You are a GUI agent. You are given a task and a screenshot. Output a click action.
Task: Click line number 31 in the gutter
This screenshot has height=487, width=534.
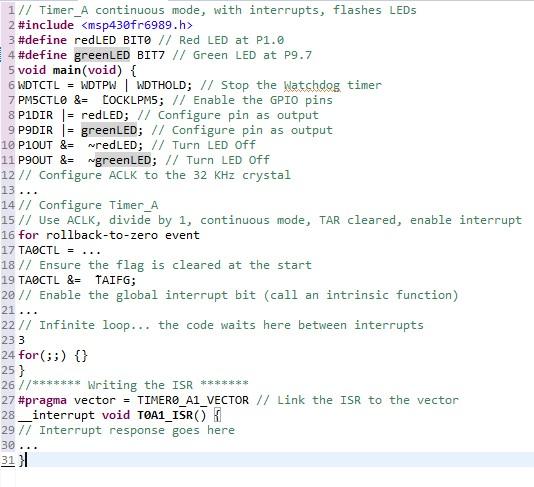[8, 460]
